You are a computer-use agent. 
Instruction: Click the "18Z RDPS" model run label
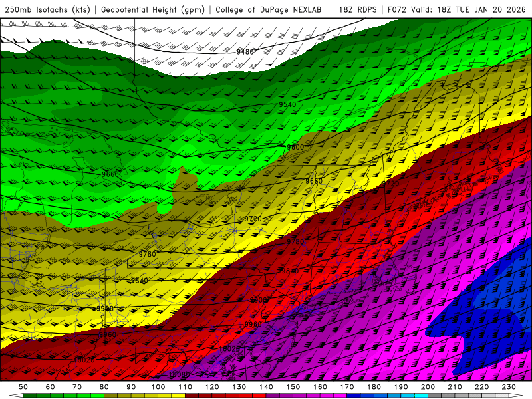358,9
